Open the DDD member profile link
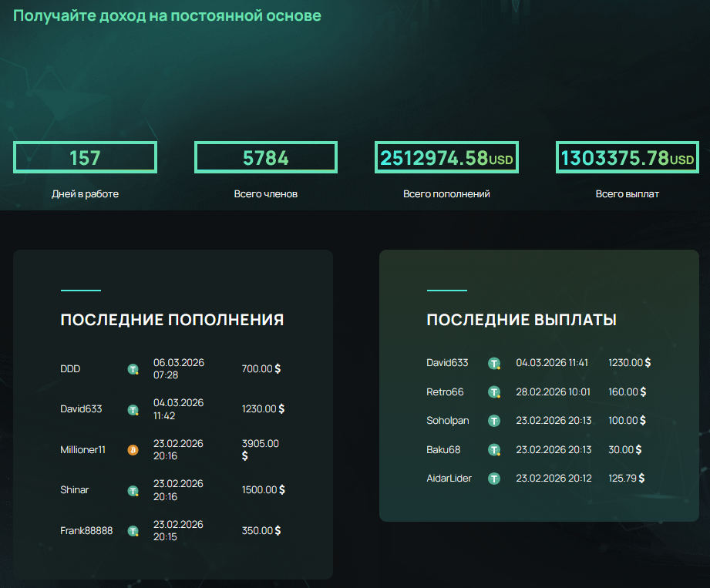Screen dimensions: 710x588 70,368
